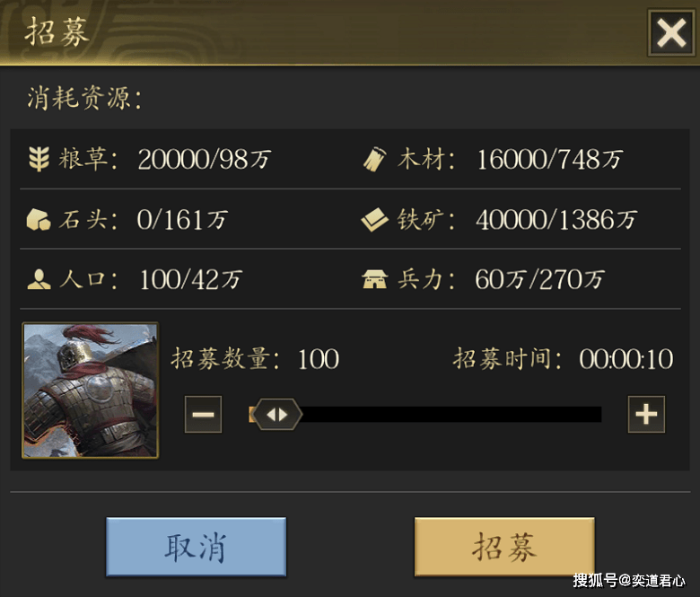
Task: Click the 兵力 troop barracks icon
Action: [x=374, y=279]
